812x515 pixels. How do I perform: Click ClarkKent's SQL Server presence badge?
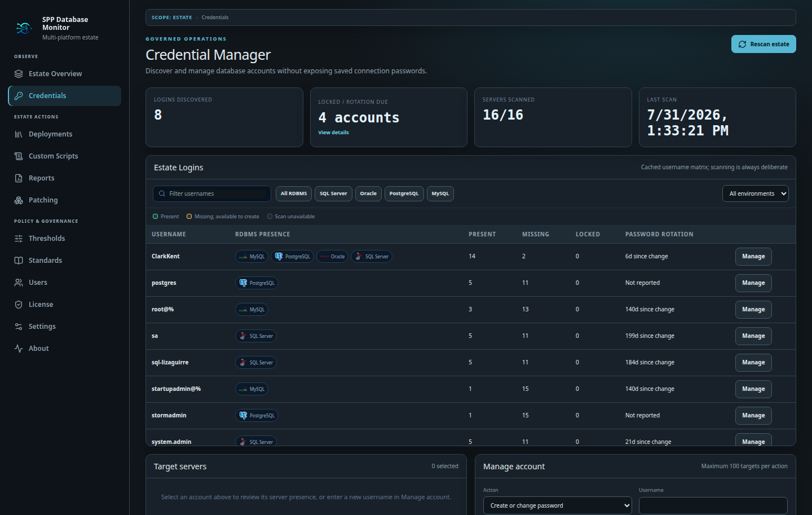pyautogui.click(x=371, y=257)
